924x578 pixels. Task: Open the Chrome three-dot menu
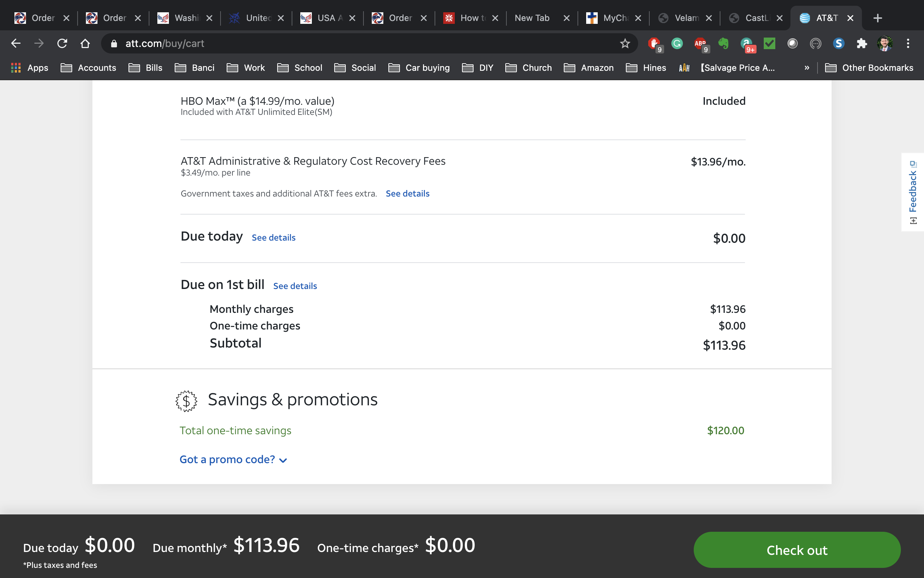[x=908, y=44]
